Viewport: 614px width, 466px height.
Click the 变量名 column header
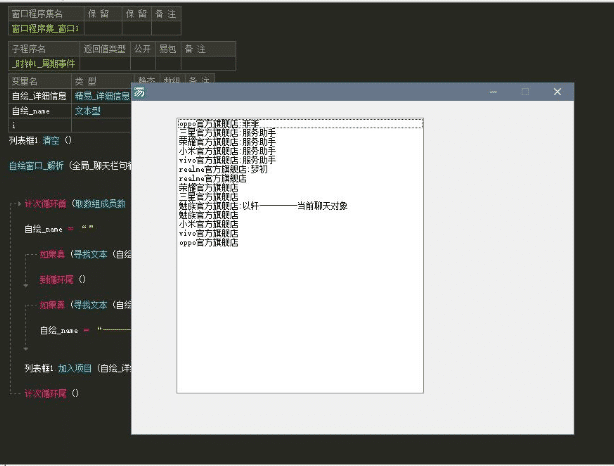click(x=40, y=81)
